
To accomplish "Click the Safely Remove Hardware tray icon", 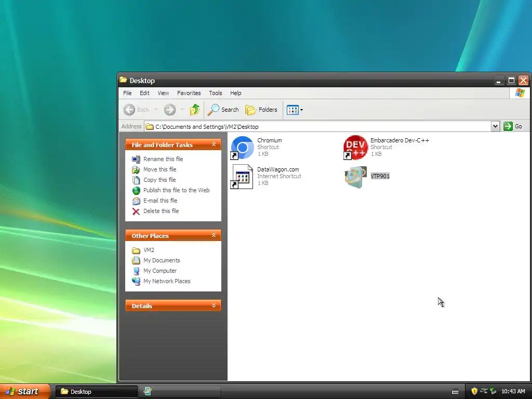I will pyautogui.click(x=493, y=391).
